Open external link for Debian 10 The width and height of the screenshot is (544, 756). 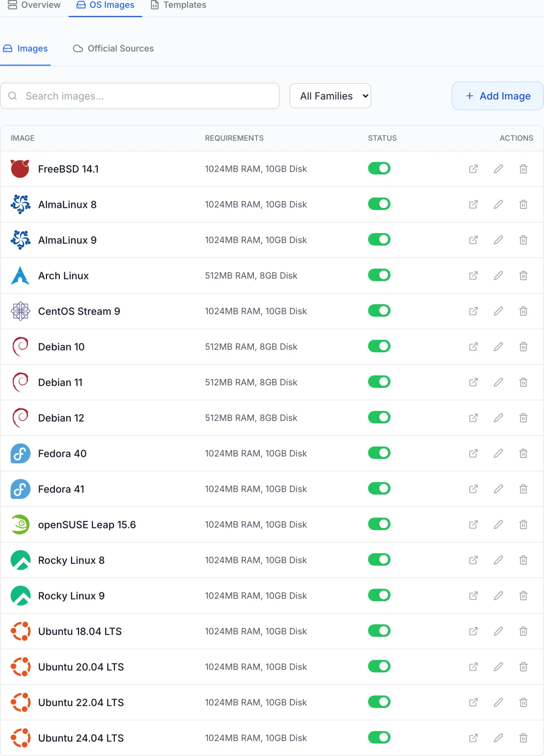point(473,347)
